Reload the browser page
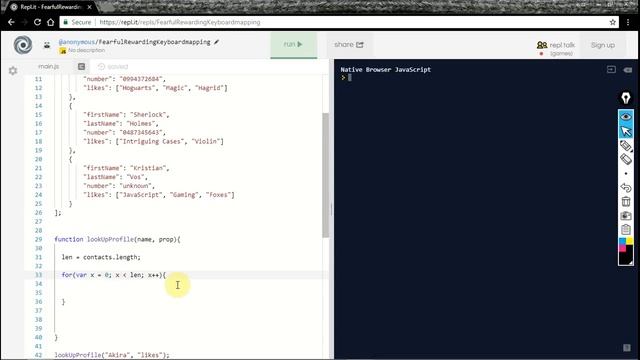Viewport: 640px width, 360px height. click(x=37, y=22)
